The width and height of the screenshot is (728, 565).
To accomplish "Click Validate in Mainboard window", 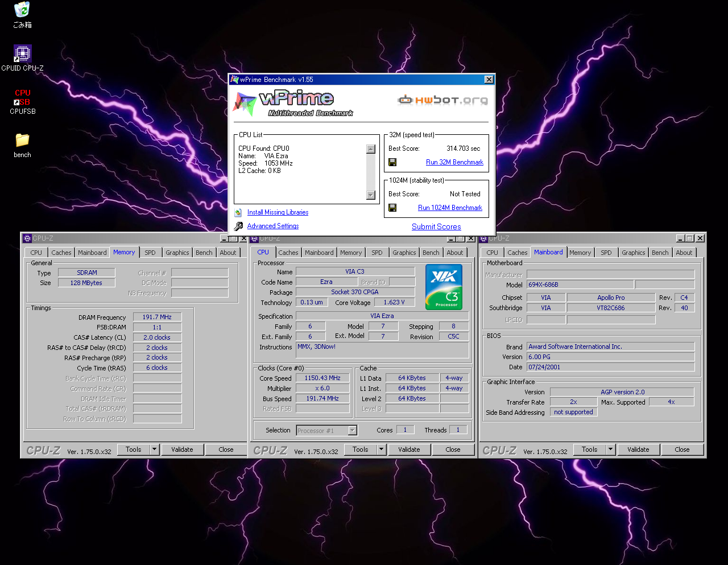I will coord(638,449).
